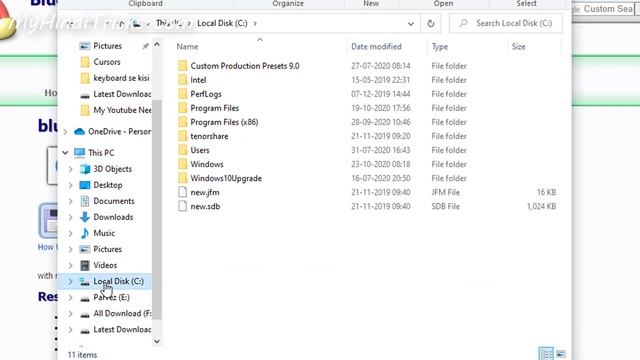Viewport: 640px width, 360px height.
Task: Click the Documents icon in navigation pane
Action: (85, 201)
